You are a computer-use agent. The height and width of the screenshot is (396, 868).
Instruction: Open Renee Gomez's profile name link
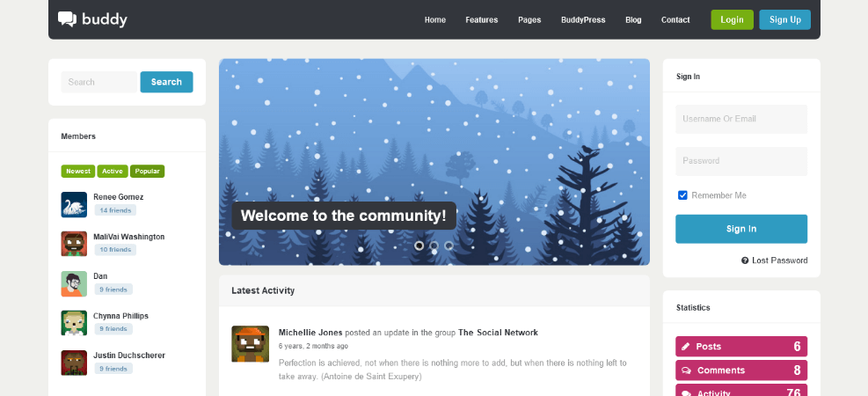click(x=119, y=197)
